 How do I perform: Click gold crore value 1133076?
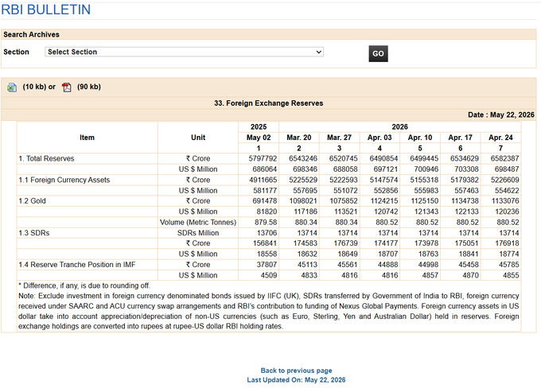(x=505, y=201)
